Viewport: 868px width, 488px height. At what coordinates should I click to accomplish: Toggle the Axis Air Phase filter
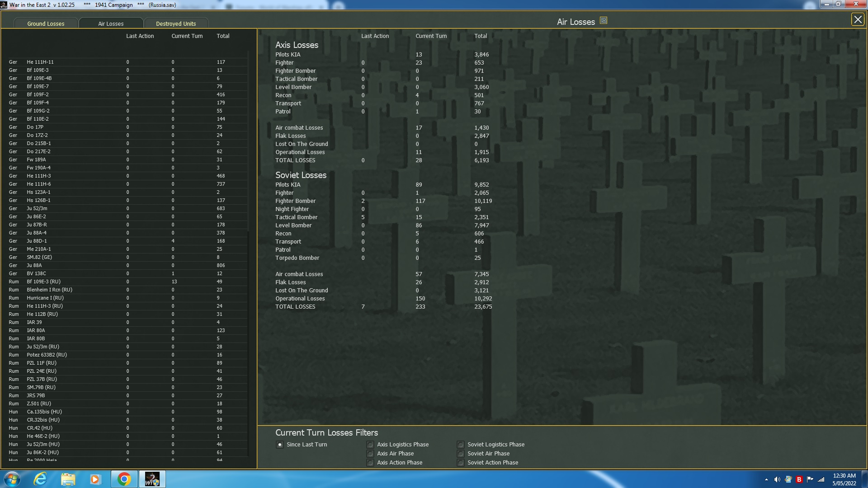pos(370,454)
